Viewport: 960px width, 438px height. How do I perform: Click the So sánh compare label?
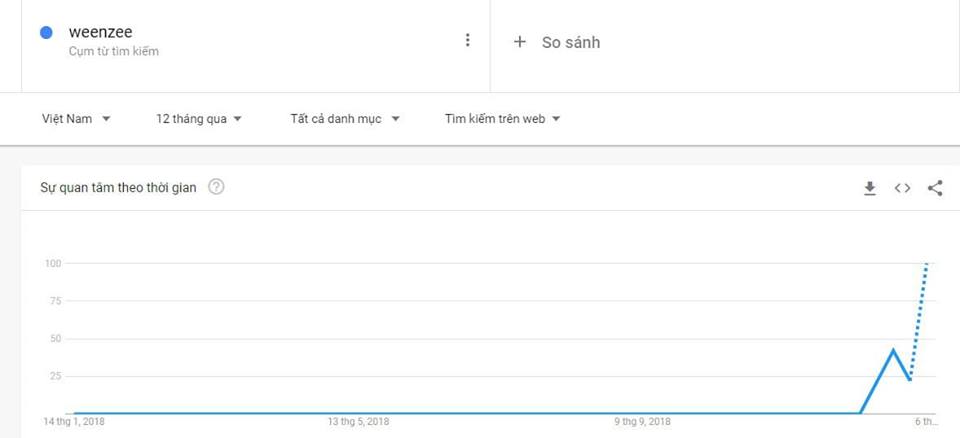click(571, 42)
